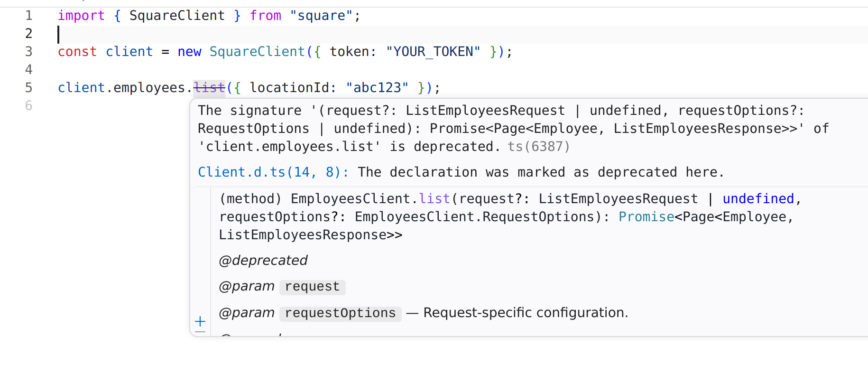868x375 pixels.
Task: Click the "square" module string
Action: [321, 16]
